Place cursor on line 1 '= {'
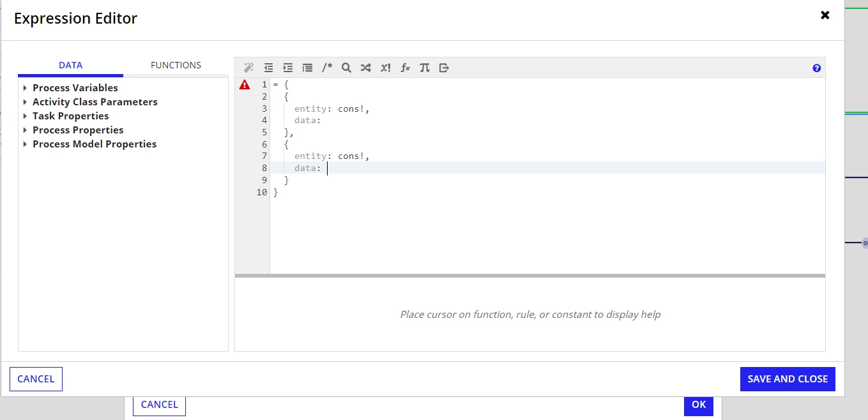The image size is (868, 420). (x=281, y=84)
